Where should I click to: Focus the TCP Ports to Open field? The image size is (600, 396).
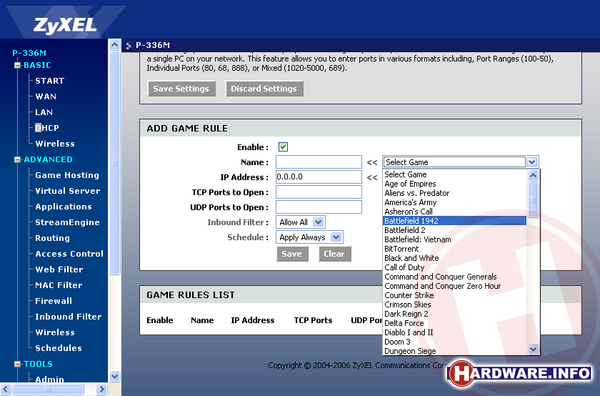(318, 192)
